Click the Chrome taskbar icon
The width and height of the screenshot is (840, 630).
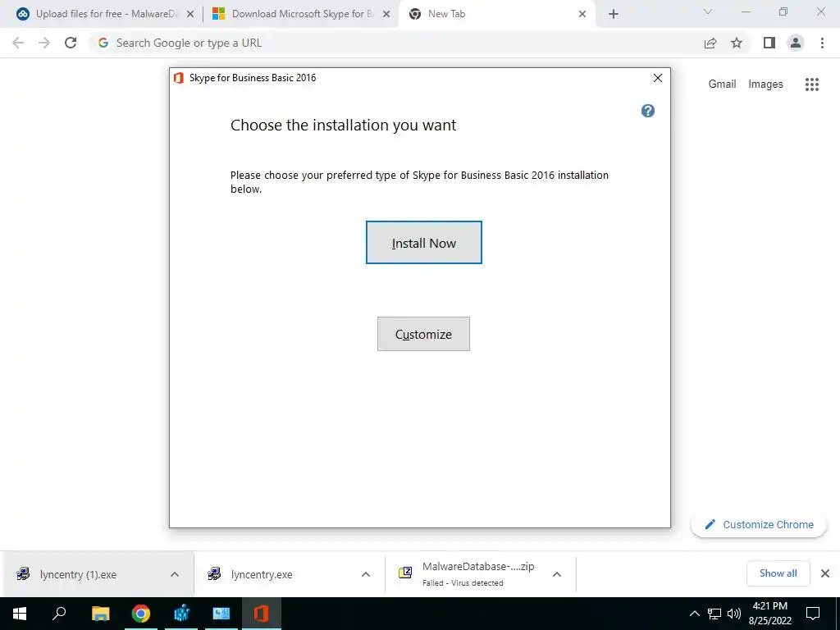tap(141, 614)
